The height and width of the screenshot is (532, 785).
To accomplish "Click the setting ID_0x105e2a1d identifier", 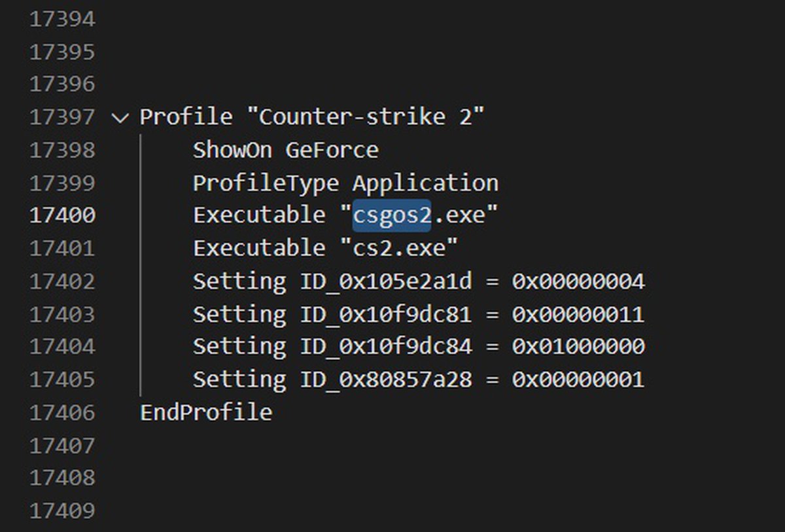I will click(x=386, y=281).
